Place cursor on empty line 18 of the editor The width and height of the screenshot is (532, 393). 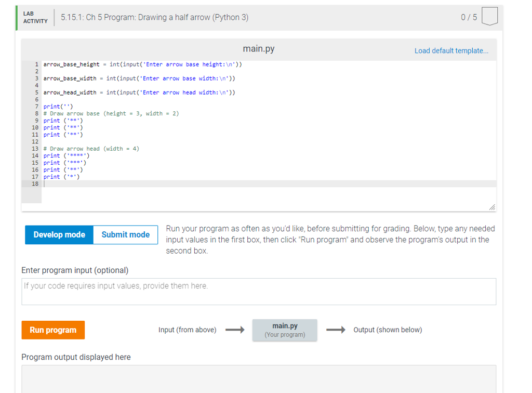click(x=62, y=184)
